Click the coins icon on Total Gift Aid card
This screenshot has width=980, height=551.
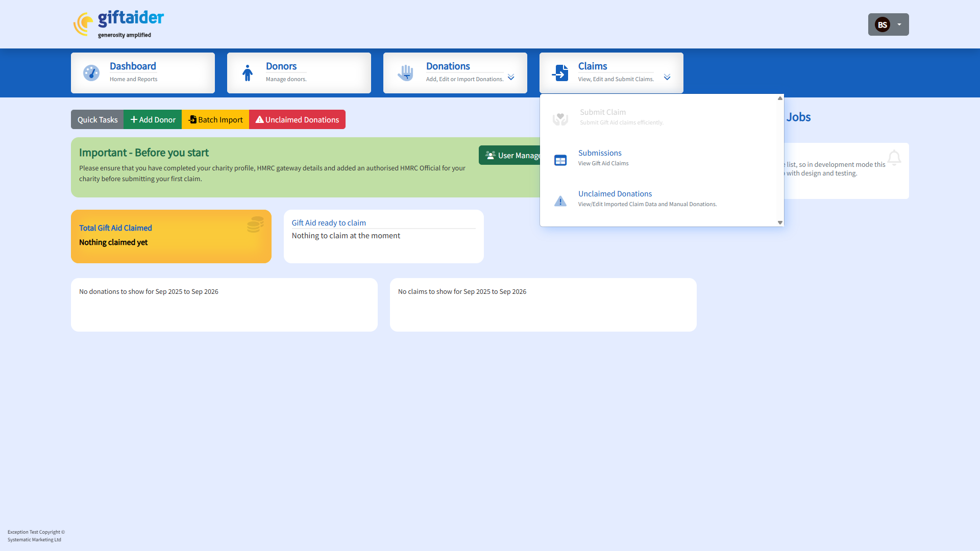255,224
